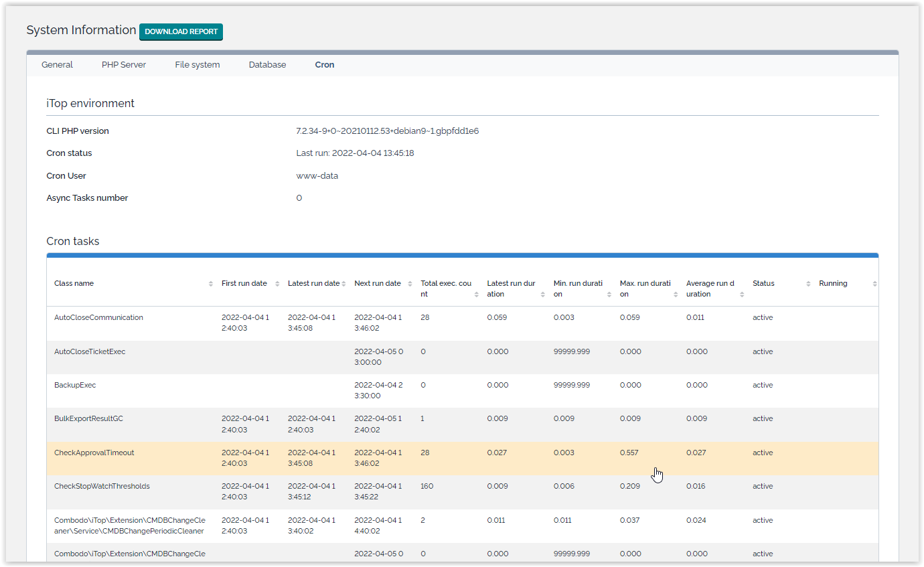Image resolution: width=924 pixels, height=567 pixels.
Task: Click sort arrows for First run date
Action: 277,284
